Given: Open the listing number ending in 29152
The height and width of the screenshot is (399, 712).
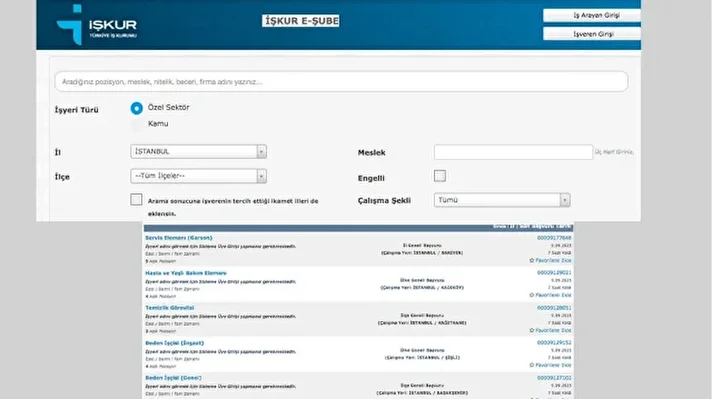Looking at the screenshot, I should point(554,343).
